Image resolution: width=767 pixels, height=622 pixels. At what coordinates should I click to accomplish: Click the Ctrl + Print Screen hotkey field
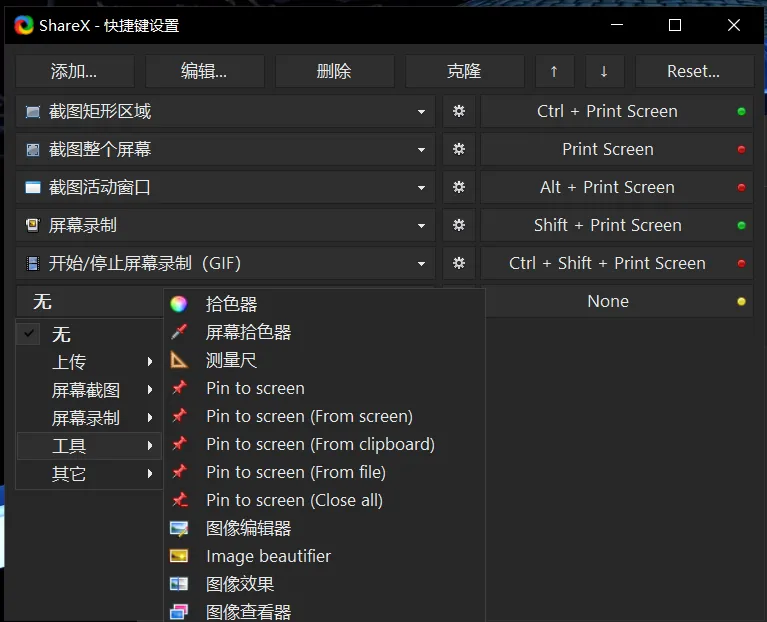(616, 111)
